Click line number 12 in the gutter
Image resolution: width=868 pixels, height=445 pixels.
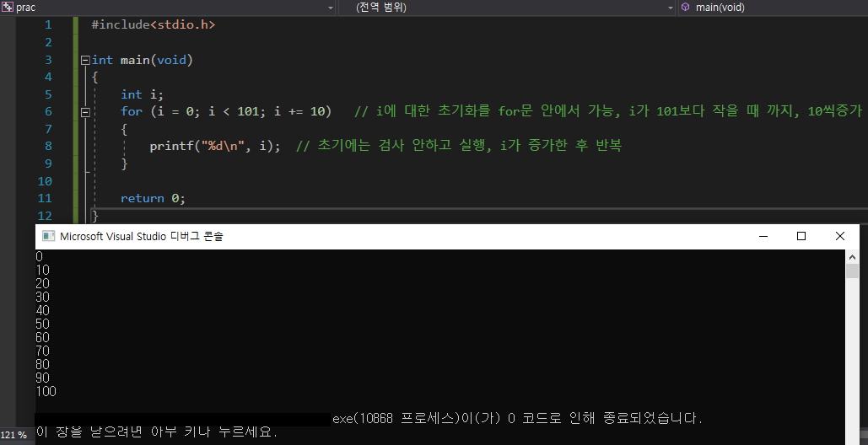pos(44,216)
